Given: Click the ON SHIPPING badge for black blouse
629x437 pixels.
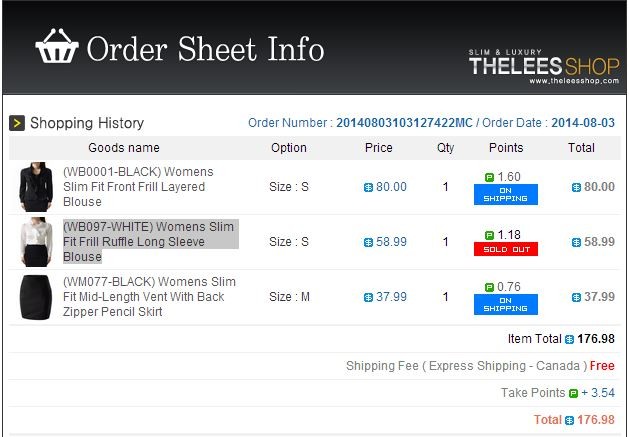Looking at the screenshot, I should coord(505,195).
